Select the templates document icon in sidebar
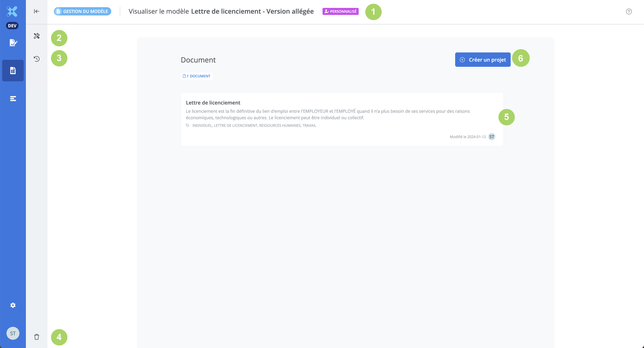 [13, 70]
